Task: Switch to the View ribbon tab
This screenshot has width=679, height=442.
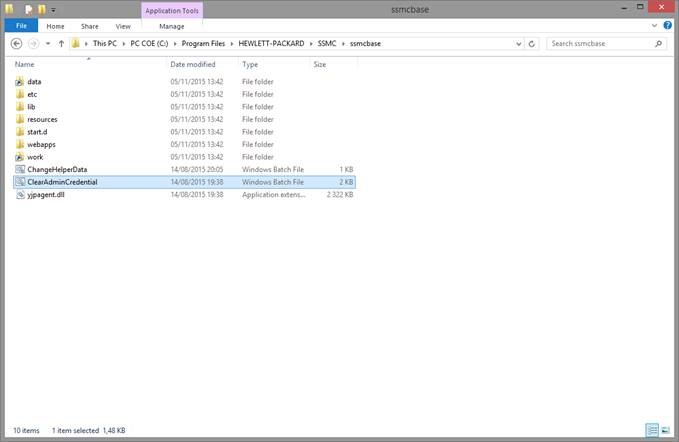Action: click(123, 26)
